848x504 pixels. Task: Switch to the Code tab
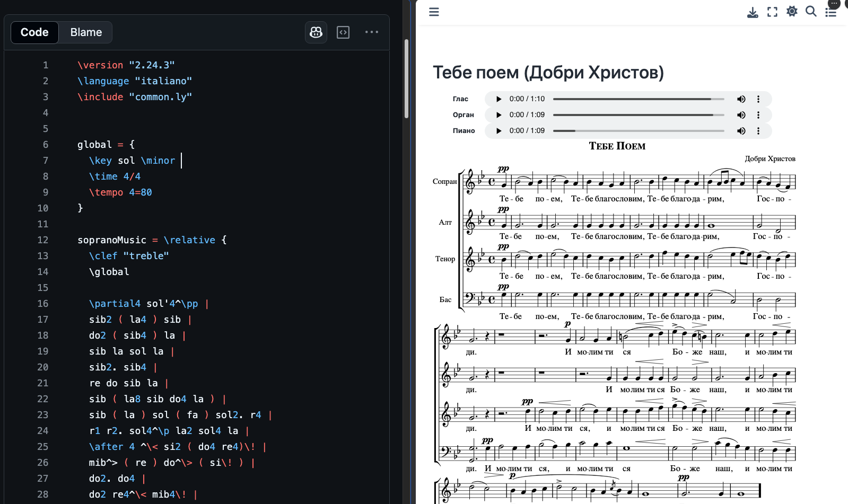pos(34,32)
